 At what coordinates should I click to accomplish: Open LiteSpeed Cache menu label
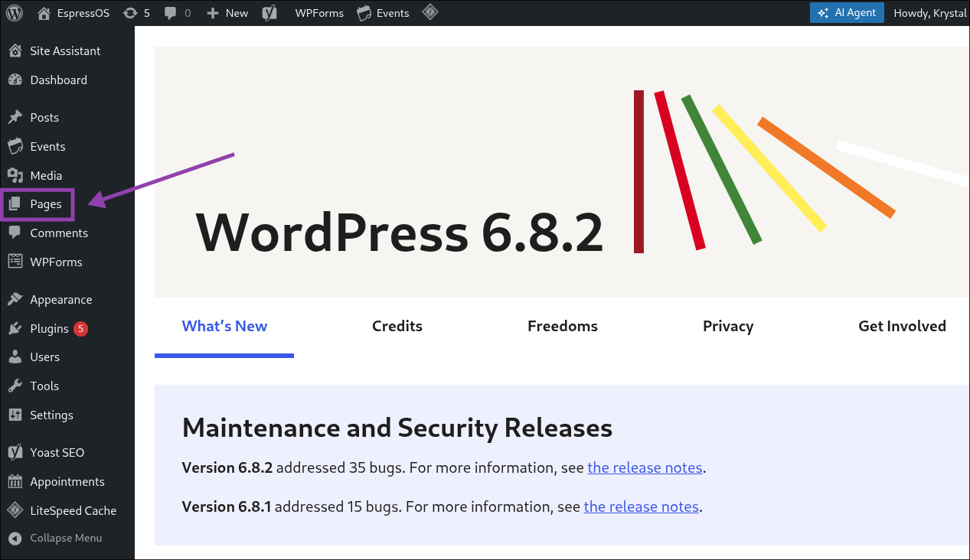pyautogui.click(x=73, y=511)
